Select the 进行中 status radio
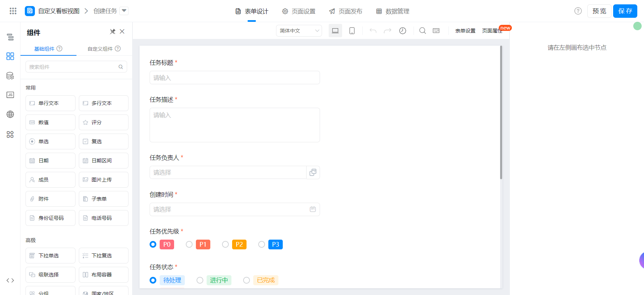The width and height of the screenshot is (644, 295). click(200, 280)
